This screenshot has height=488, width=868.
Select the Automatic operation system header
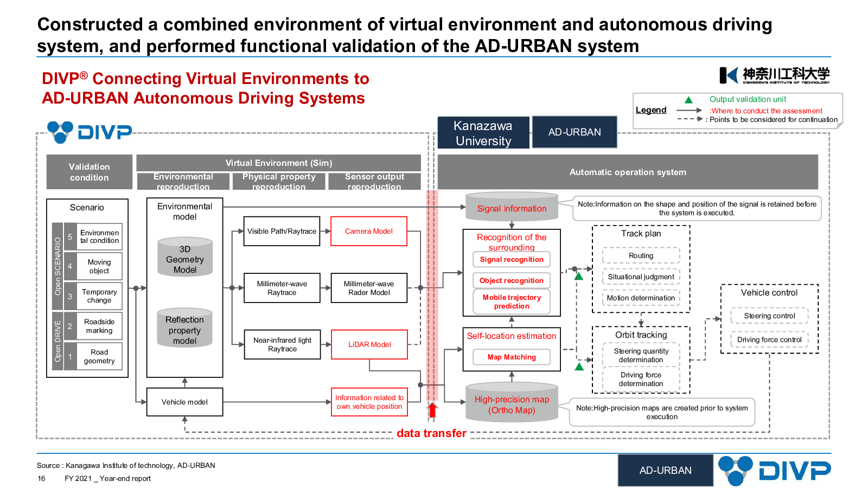(x=628, y=172)
